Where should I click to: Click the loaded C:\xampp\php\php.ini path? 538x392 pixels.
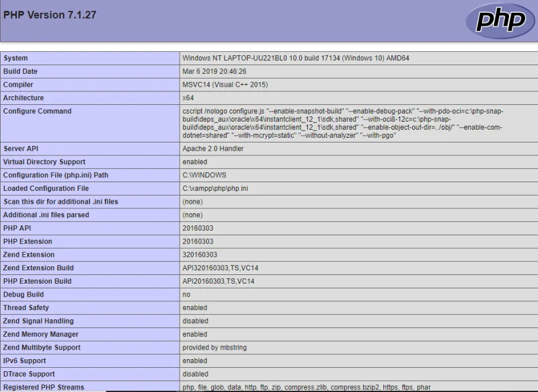215,188
